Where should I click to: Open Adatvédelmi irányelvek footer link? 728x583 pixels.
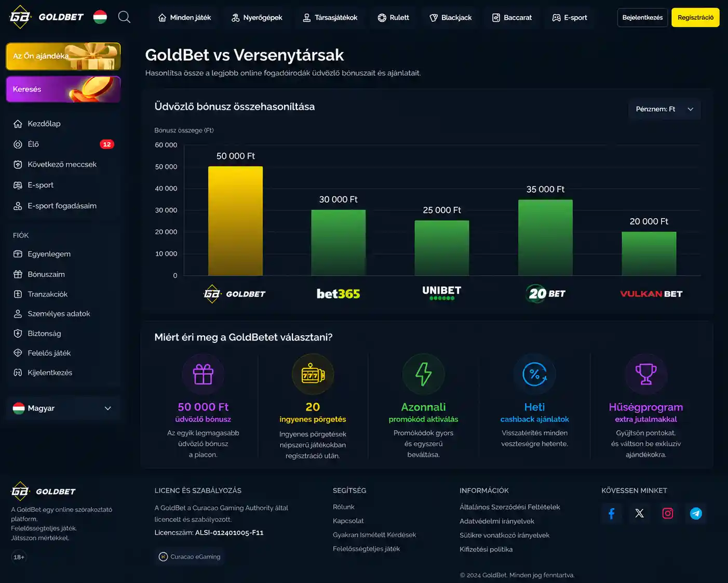[497, 521]
